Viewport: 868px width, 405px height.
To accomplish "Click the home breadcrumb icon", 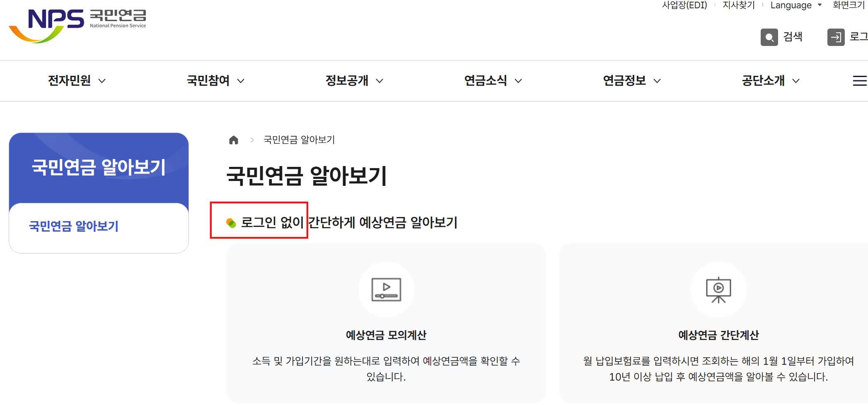I will point(233,140).
